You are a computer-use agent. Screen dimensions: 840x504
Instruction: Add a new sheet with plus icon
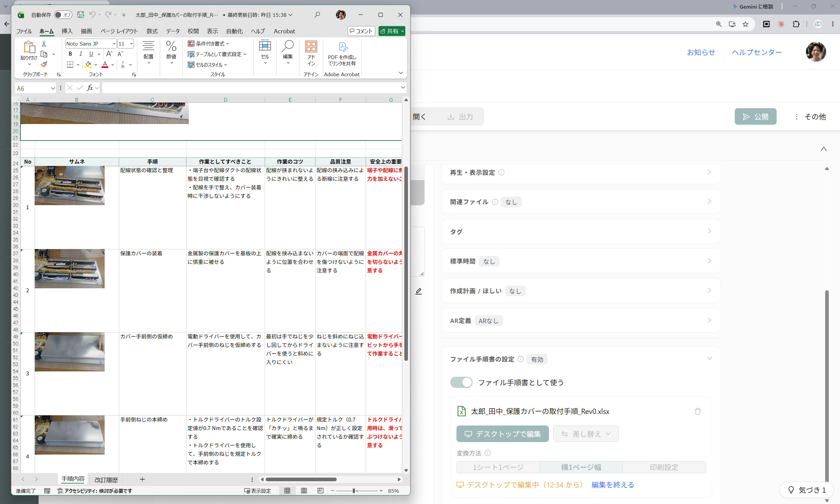tap(142, 479)
